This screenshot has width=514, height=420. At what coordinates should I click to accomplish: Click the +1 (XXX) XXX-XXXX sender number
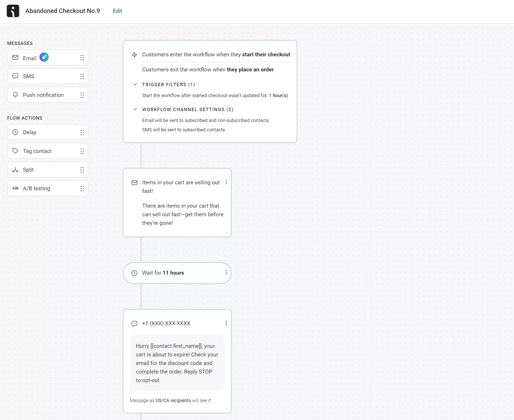(x=166, y=323)
